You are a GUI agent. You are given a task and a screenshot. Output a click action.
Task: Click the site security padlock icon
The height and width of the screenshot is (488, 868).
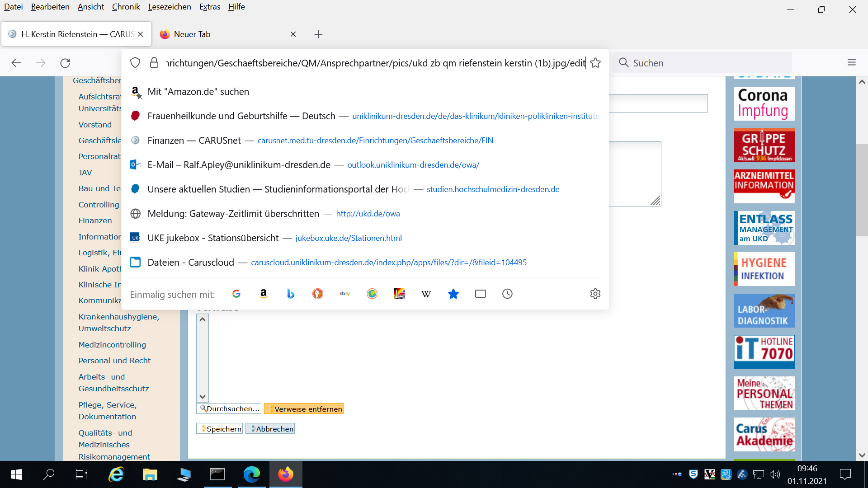pos(154,63)
